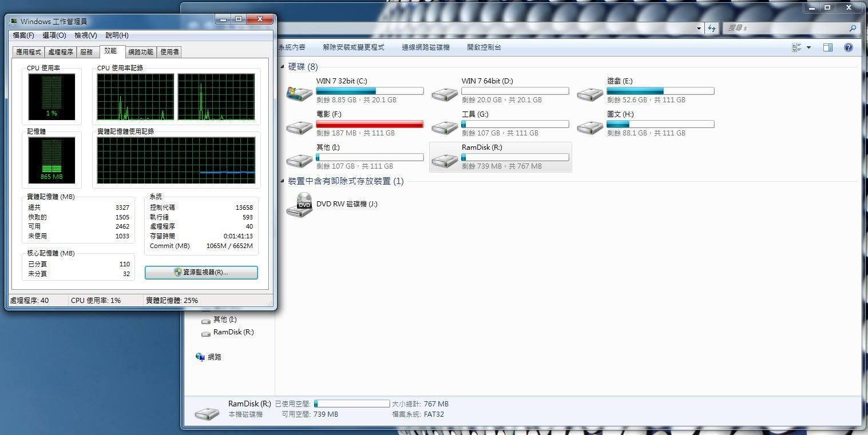Click status bar text CPU 使用率: 1%
This screenshot has height=435, width=868.
tap(96, 300)
